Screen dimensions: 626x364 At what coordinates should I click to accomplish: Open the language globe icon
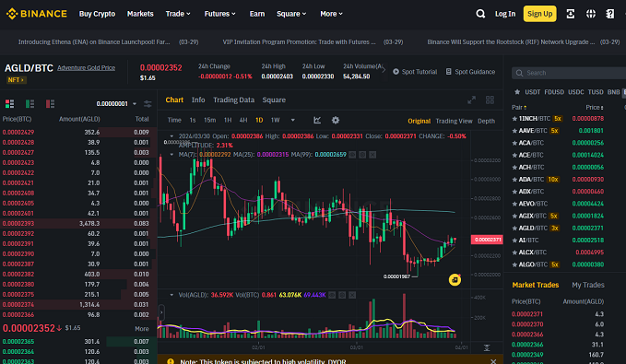(590, 14)
